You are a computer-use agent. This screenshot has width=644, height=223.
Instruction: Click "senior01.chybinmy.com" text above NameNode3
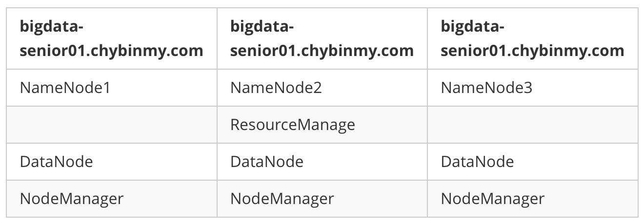coord(532,51)
